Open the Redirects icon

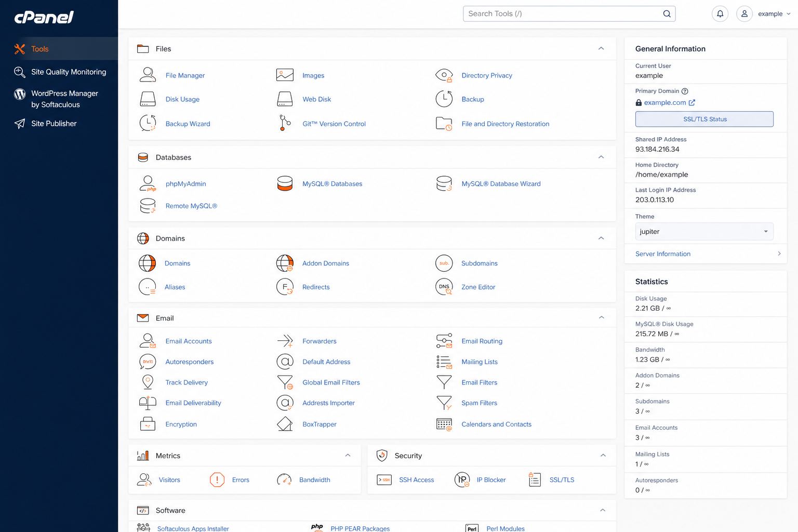pyautogui.click(x=285, y=287)
